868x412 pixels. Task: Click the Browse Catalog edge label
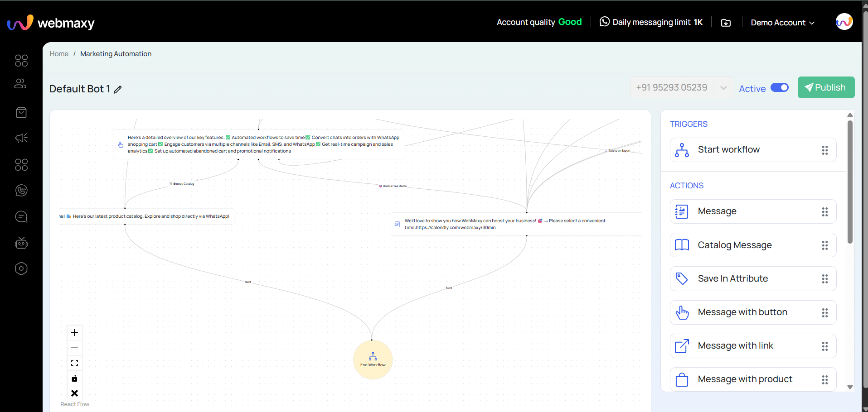pyautogui.click(x=182, y=184)
